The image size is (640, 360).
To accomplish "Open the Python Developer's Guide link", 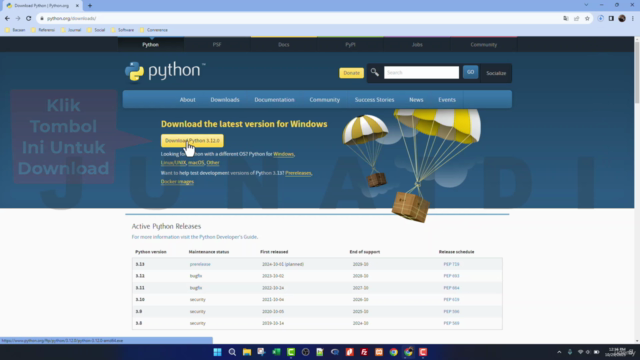I will click(228, 237).
